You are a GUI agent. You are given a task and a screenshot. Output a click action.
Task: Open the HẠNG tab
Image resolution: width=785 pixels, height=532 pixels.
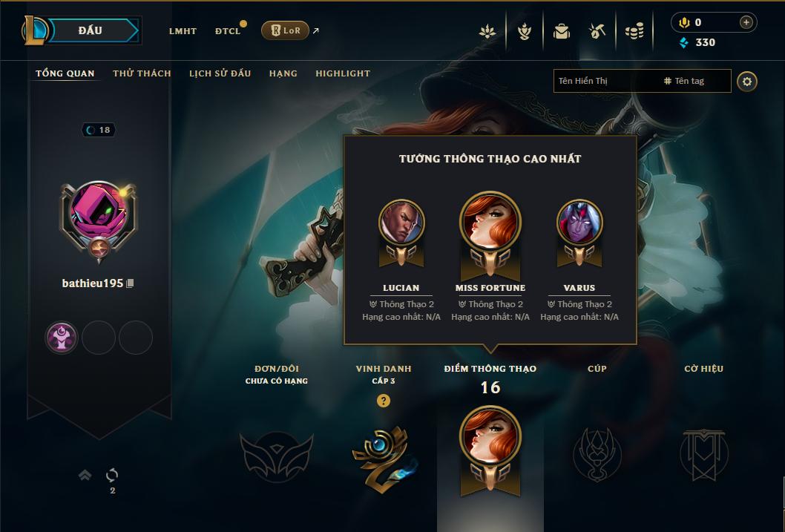283,73
